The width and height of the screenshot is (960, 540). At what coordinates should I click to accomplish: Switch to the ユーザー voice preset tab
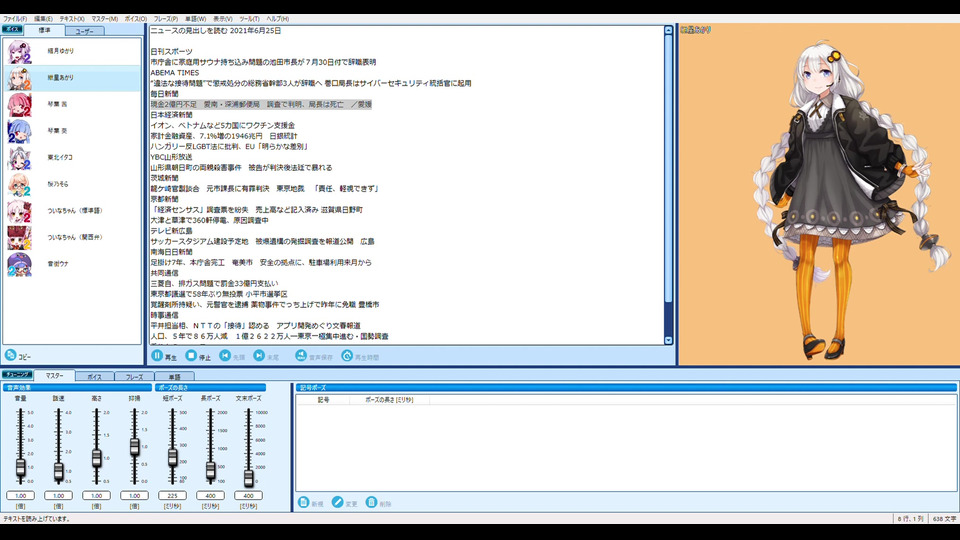click(84, 31)
